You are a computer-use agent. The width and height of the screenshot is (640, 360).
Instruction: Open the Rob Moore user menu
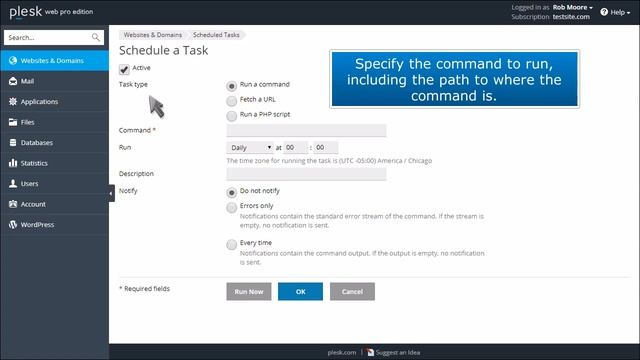pyautogui.click(x=572, y=7)
